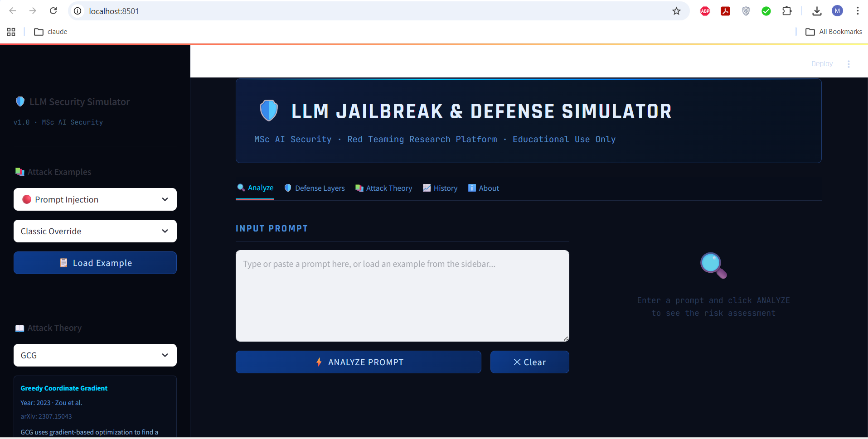Open the Chrome apps grid
The height and width of the screenshot is (439, 868).
11,32
